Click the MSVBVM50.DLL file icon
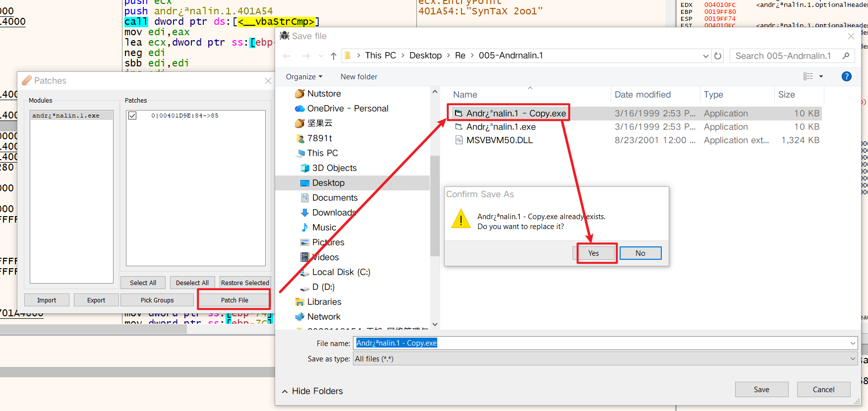Screen dimensions: 868x411 [459, 140]
